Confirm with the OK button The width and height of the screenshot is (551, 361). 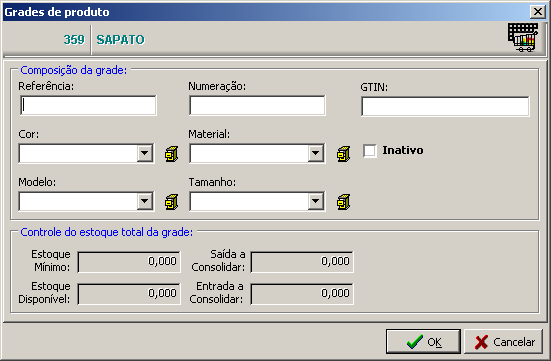click(423, 341)
